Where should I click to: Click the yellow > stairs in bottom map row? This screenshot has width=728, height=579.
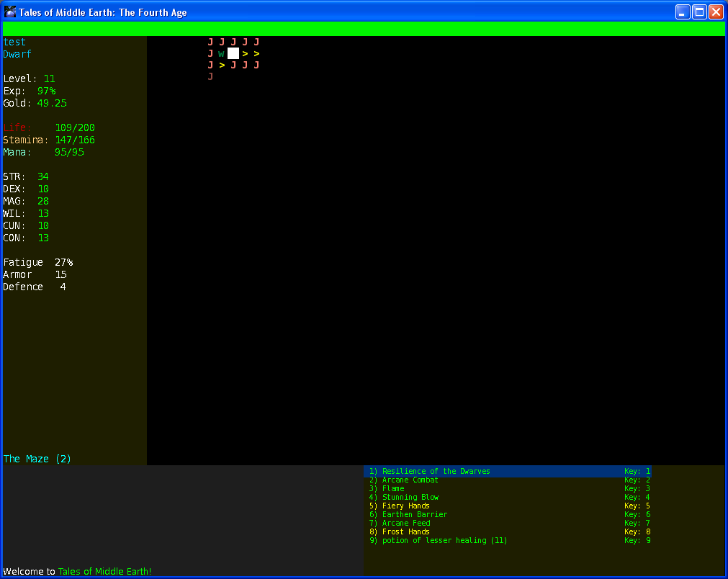click(222, 65)
